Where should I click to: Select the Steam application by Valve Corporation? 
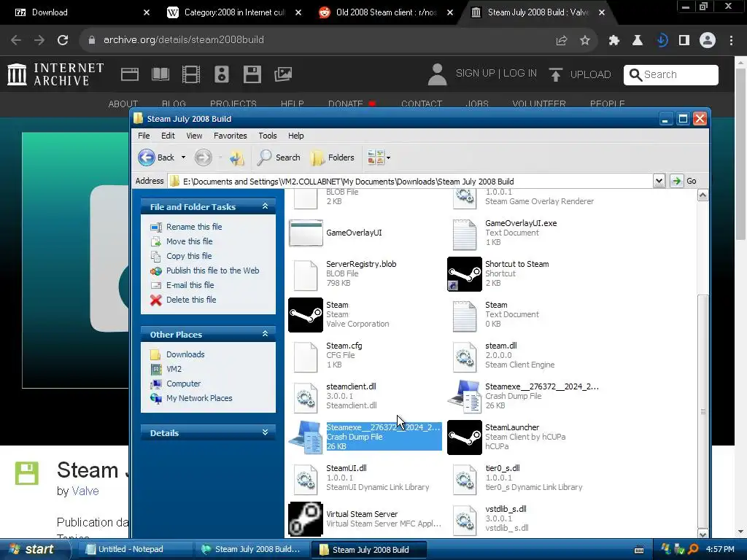coord(306,315)
